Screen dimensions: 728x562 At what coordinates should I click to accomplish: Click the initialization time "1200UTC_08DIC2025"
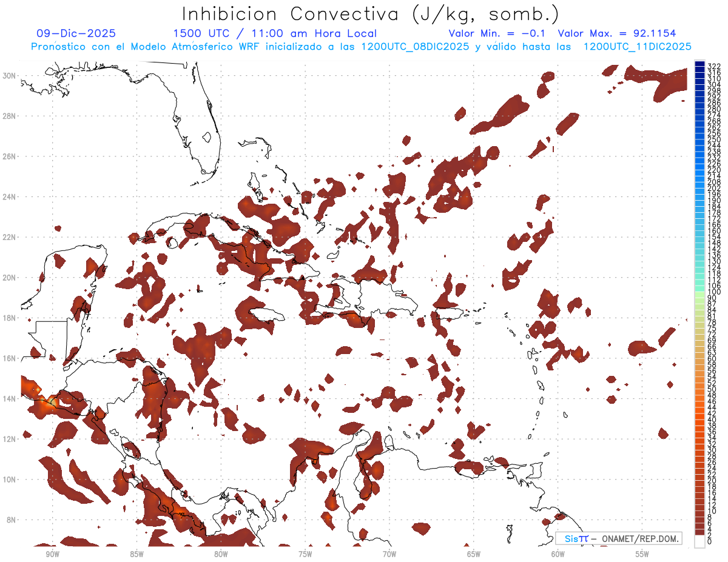[415, 47]
